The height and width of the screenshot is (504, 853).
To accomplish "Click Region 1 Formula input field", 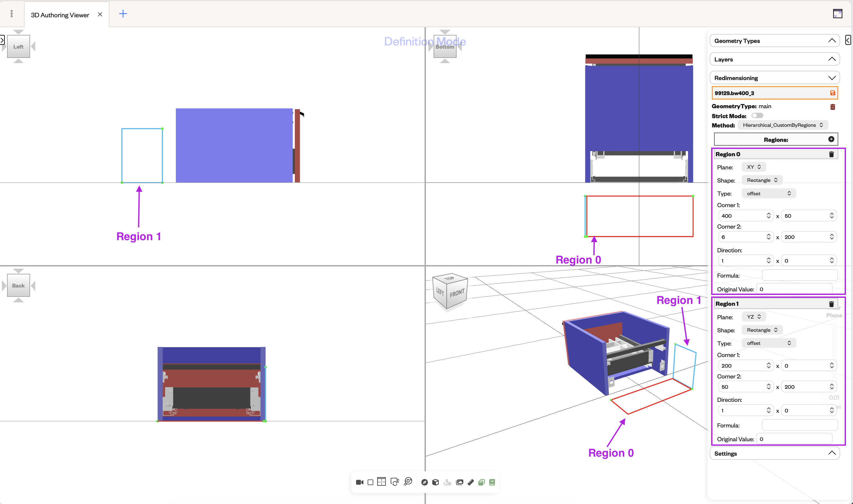I will [800, 425].
